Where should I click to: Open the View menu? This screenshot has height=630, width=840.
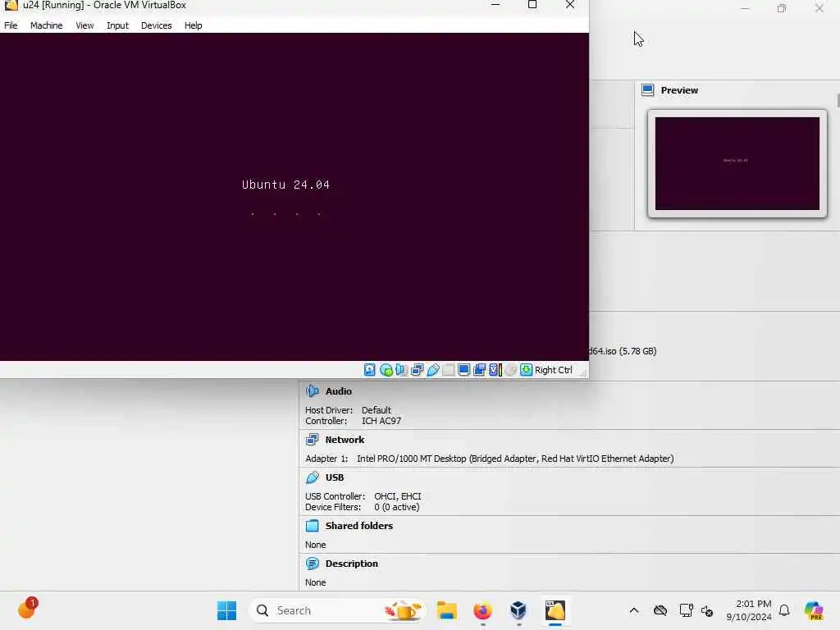(x=84, y=25)
